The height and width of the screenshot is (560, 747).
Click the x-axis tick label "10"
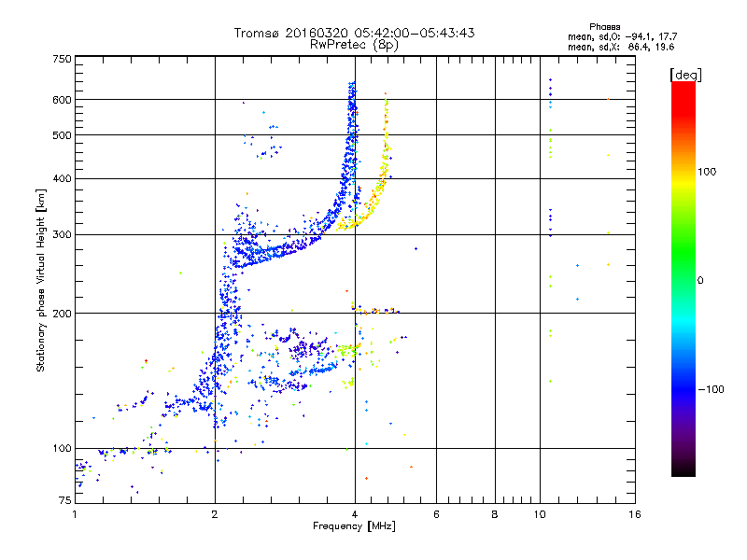[x=540, y=514]
